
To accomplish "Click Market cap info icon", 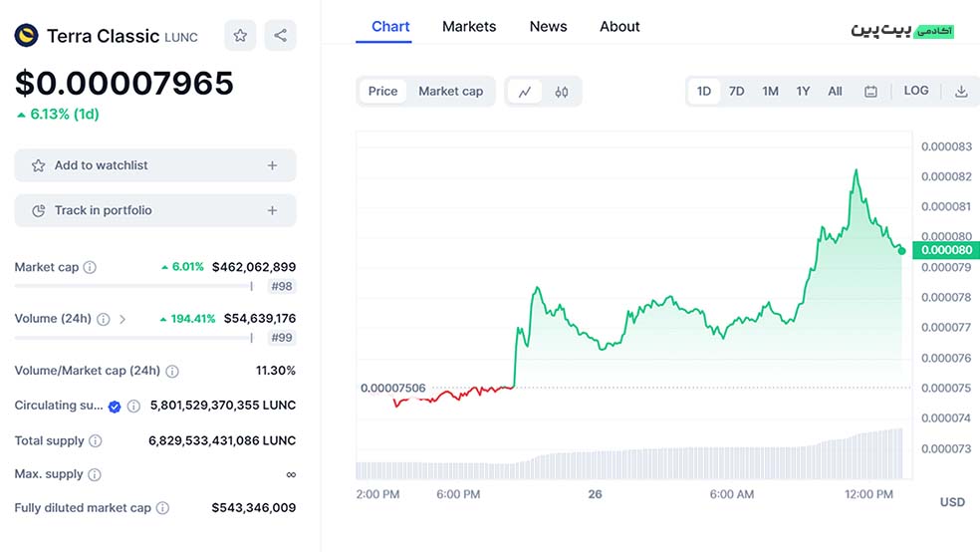I will pos(90,267).
